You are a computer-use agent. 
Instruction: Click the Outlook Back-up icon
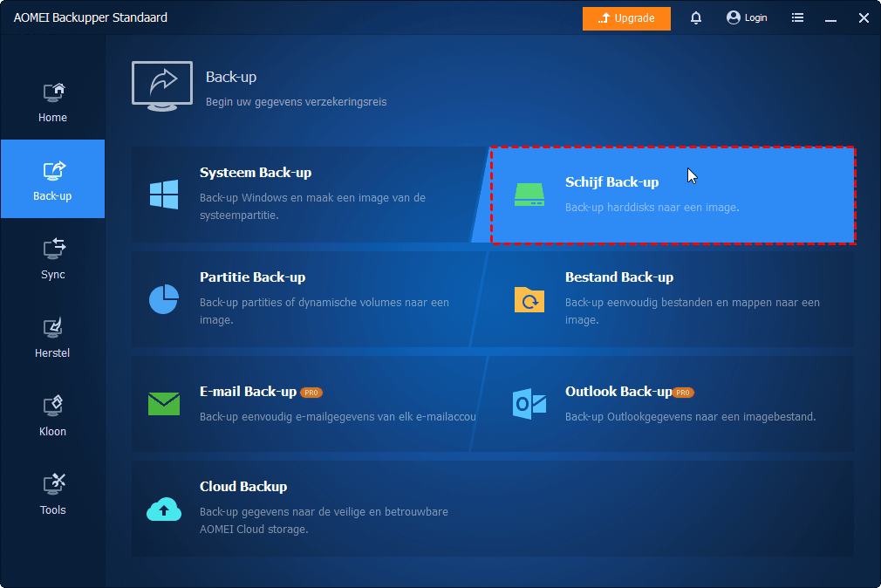529,404
